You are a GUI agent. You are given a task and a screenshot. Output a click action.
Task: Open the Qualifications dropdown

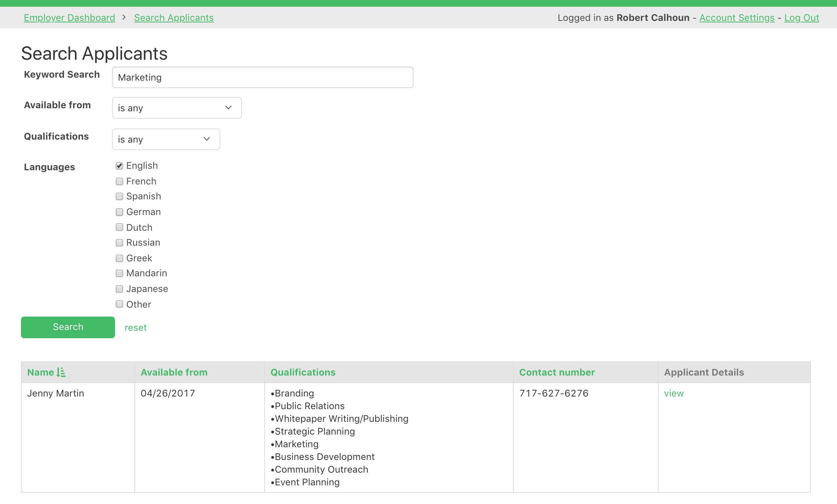point(166,139)
